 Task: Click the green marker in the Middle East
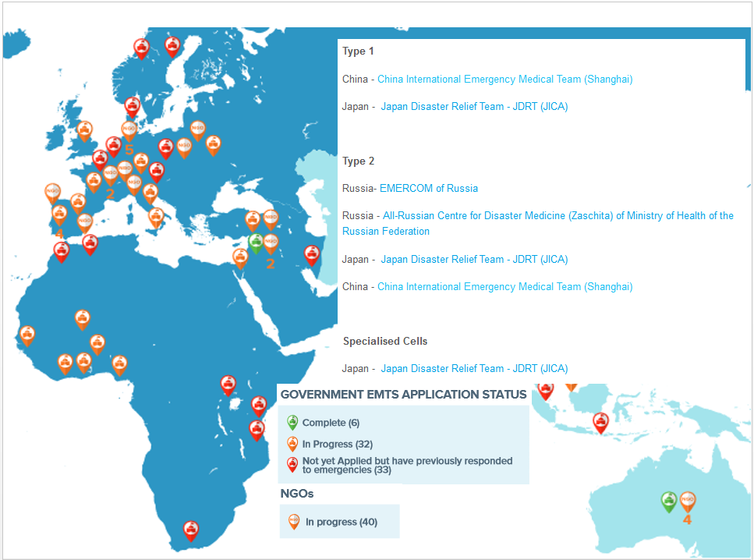[256, 243]
